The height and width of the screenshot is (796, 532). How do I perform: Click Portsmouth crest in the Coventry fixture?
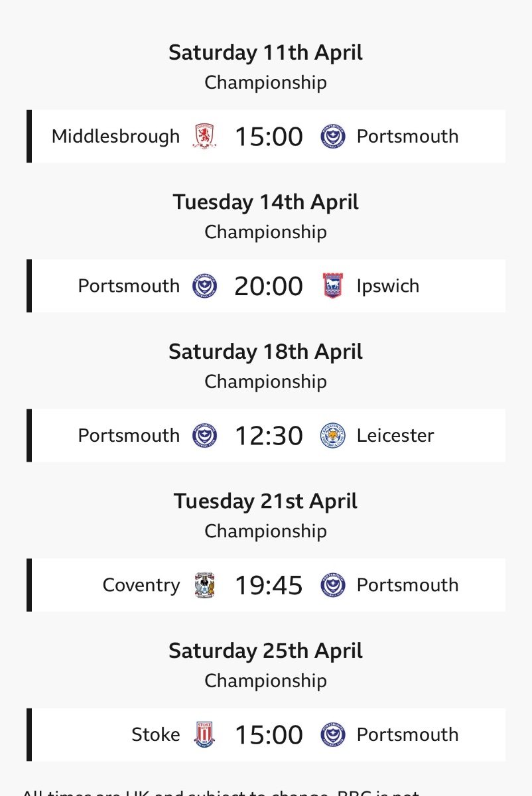pyautogui.click(x=333, y=585)
